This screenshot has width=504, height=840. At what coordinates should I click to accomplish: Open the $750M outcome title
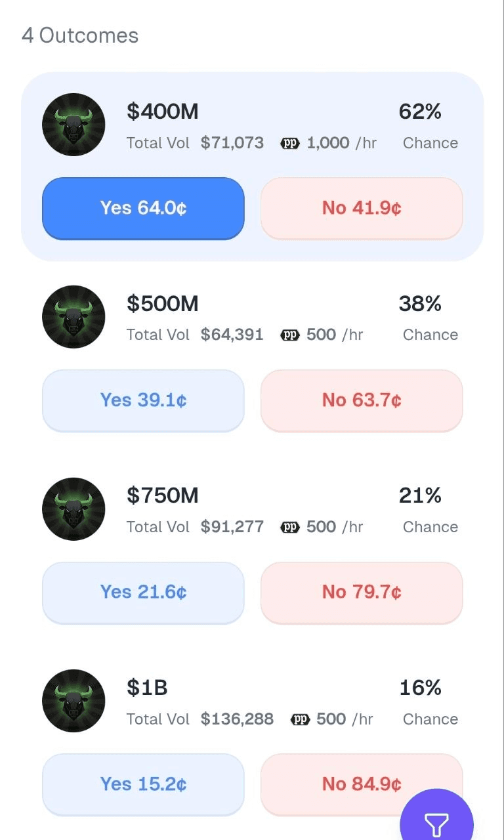click(163, 495)
